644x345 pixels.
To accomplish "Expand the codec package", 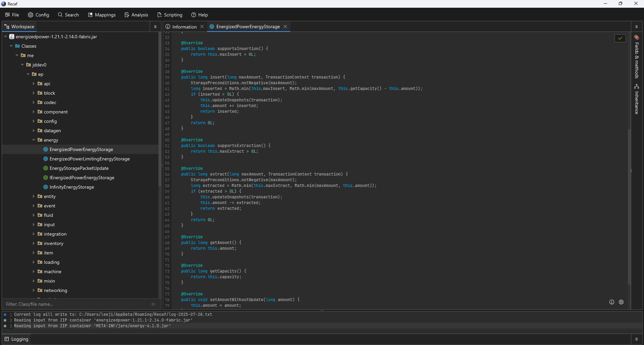I will [x=34, y=102].
